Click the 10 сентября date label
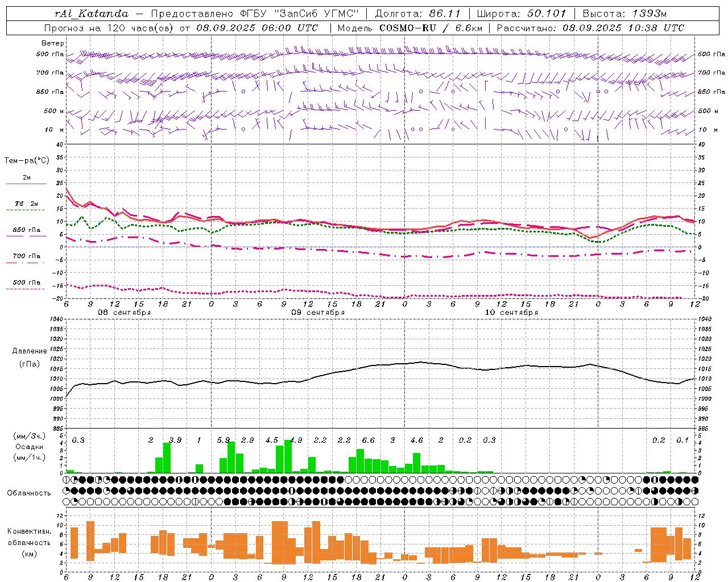728x582 pixels. pos(511,313)
